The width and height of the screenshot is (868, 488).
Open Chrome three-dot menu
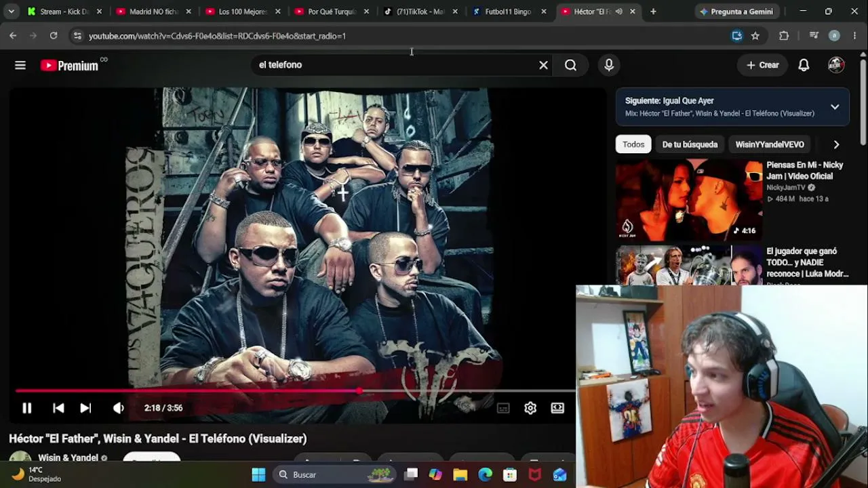point(854,36)
